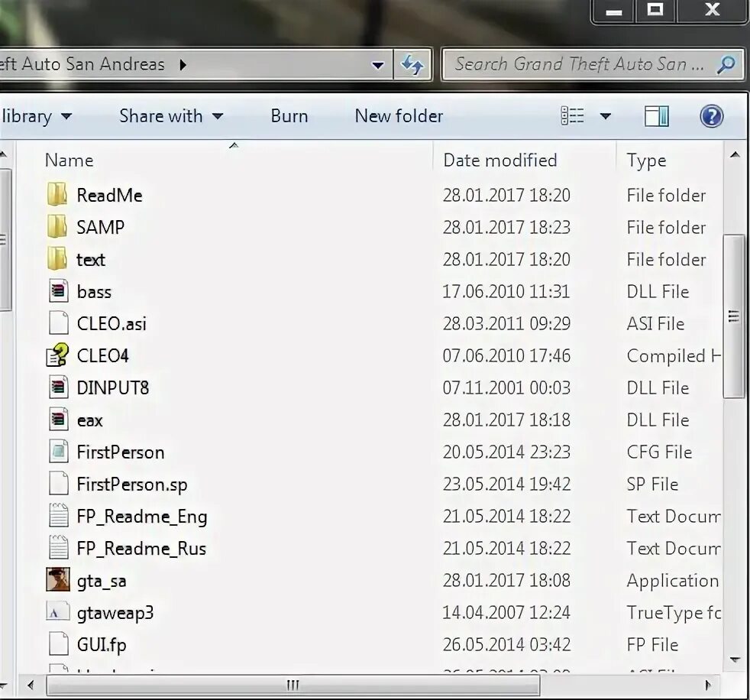The width and height of the screenshot is (750, 700).
Task: Maximize the Explorer window
Action: [655, 10]
